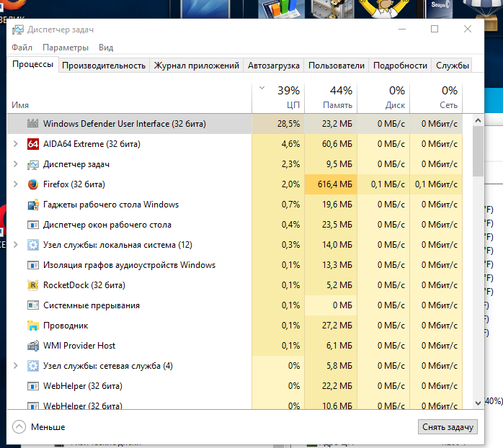Screen dimensions: 503x448
Task: Click the Firefox process icon
Action: 32,184
